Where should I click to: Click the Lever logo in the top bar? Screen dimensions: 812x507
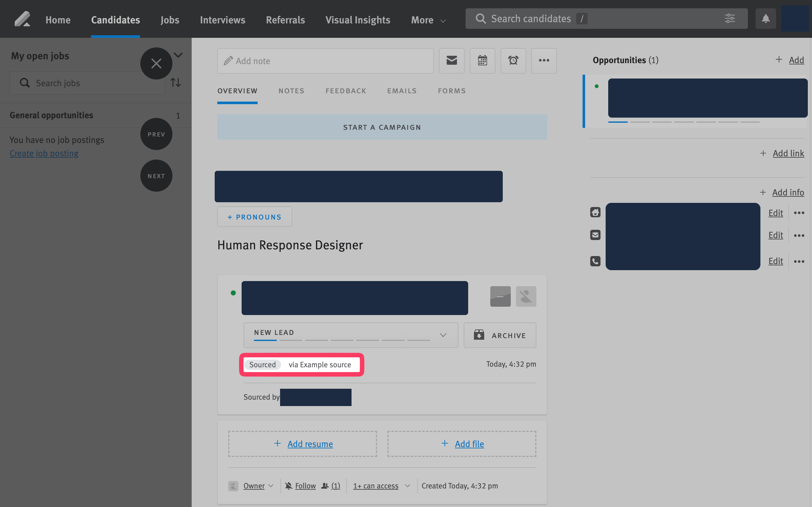click(x=22, y=19)
